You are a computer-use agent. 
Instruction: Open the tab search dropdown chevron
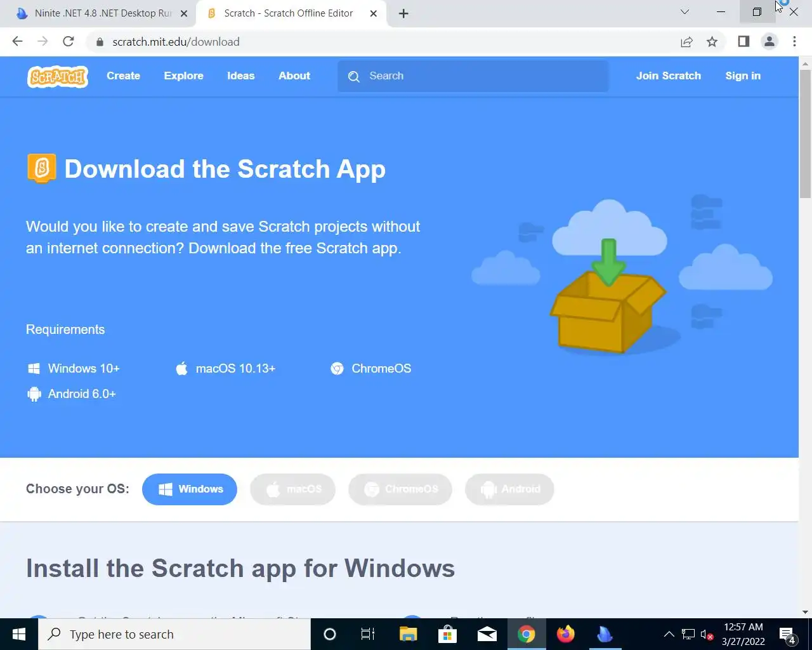pos(684,12)
